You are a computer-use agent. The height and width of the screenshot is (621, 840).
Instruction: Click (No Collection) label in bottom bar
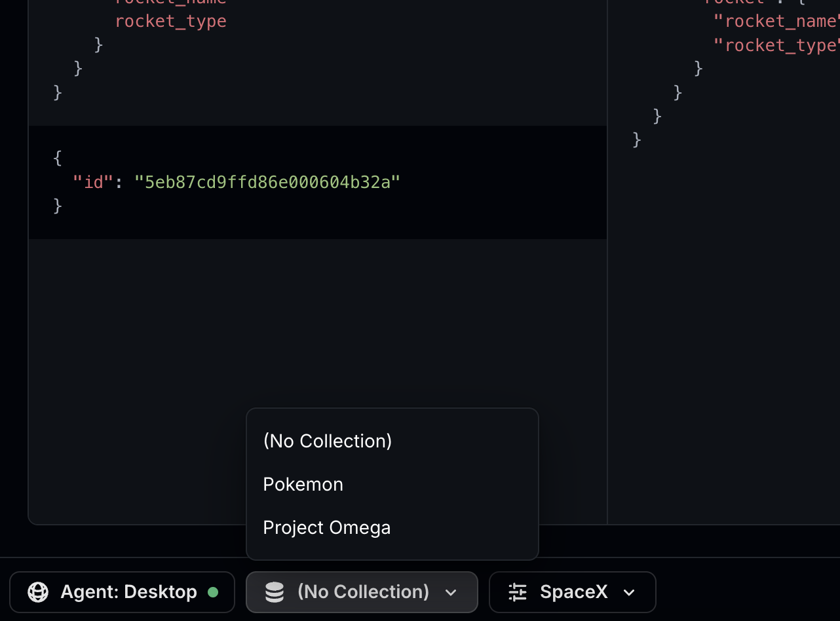[x=363, y=592]
